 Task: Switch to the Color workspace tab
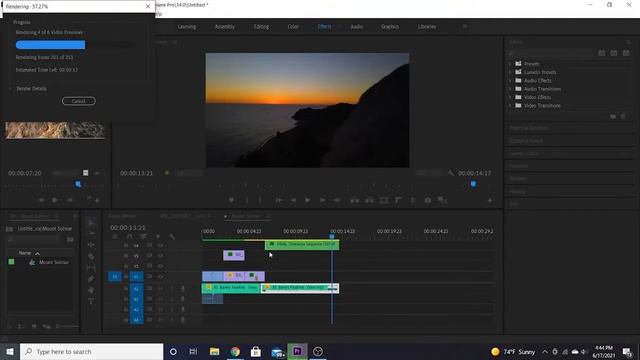pos(293,27)
